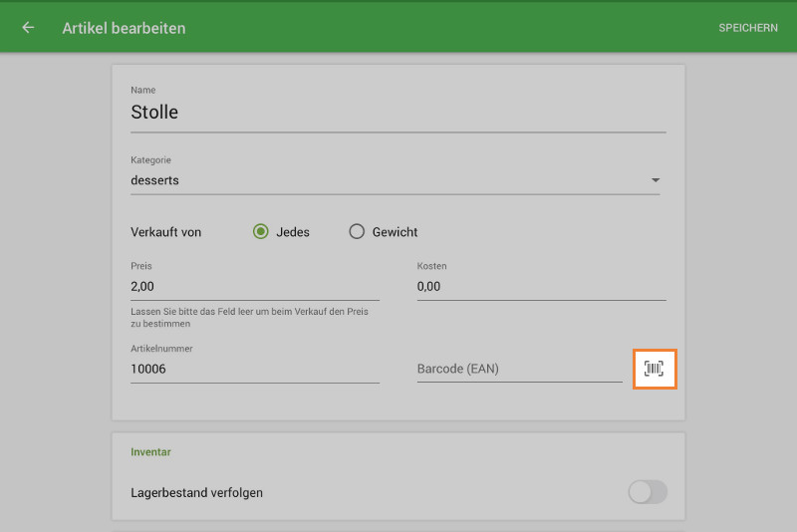Go back using the arrow icon

28,28
